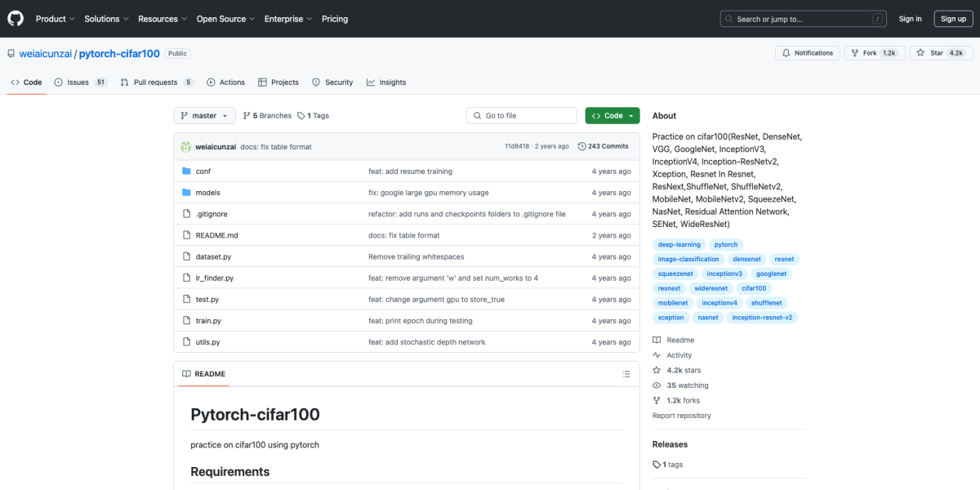Open the 1 Tags link with tag icon
Viewport: 980px width, 490px height.
[x=314, y=116]
